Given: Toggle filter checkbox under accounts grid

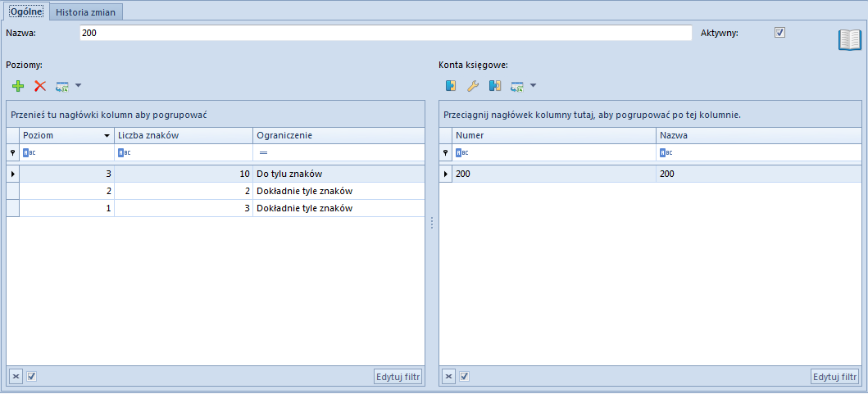Looking at the screenshot, I should coord(465,376).
